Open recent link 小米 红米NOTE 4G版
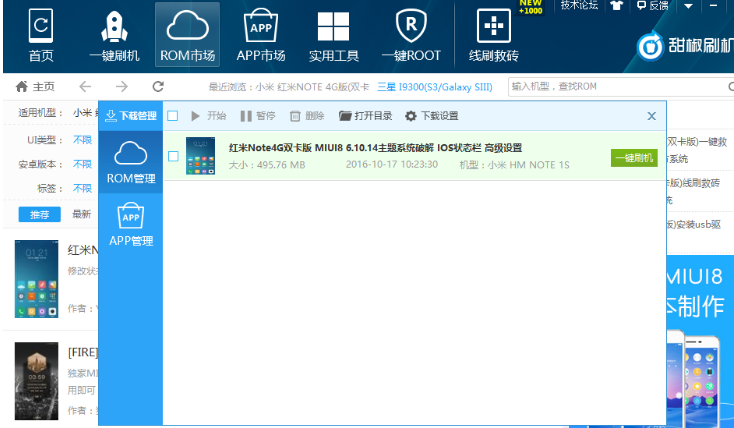This screenshot has height=428, width=734. pos(312,87)
